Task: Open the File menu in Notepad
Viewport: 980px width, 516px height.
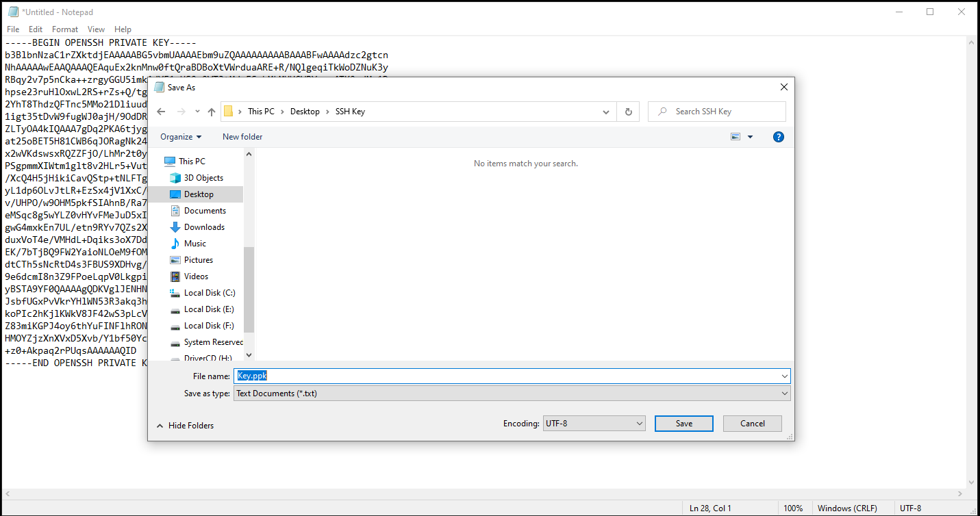Action: click(x=13, y=29)
